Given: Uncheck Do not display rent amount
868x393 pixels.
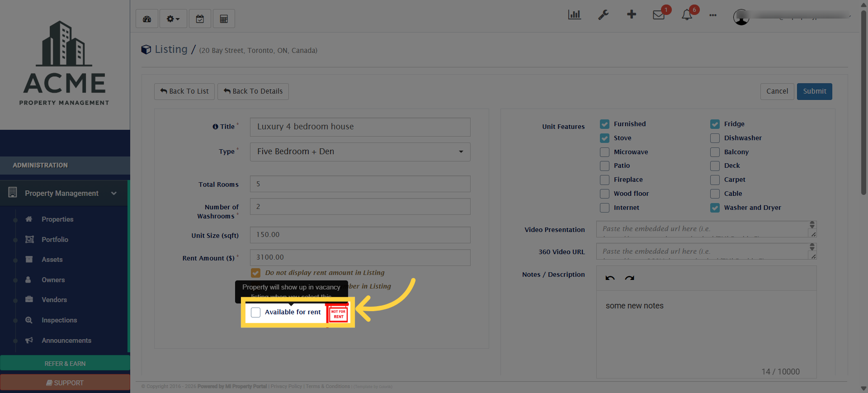Looking at the screenshot, I should coord(256,273).
